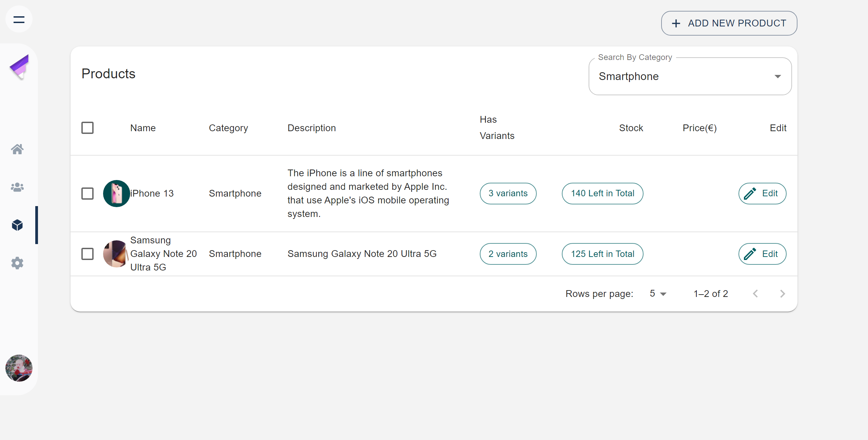Check the Samsung Galaxy Note 20 row checkbox

coord(87,254)
